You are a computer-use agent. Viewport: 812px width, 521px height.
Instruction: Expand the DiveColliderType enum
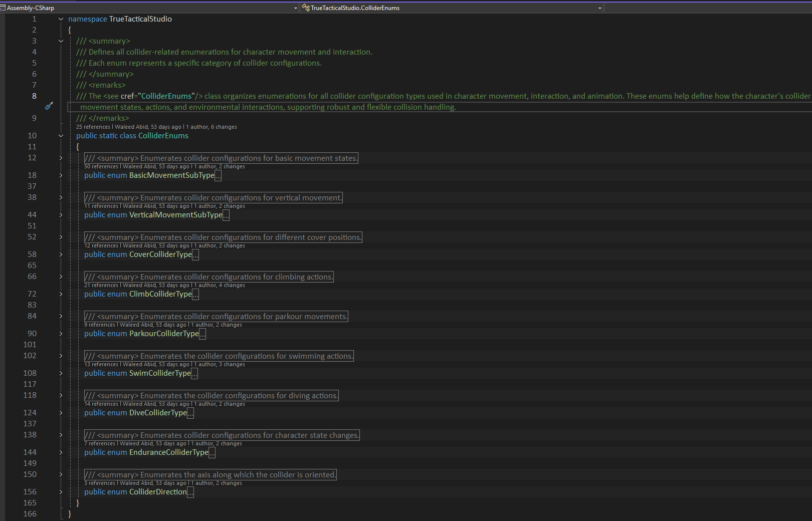tap(61, 413)
